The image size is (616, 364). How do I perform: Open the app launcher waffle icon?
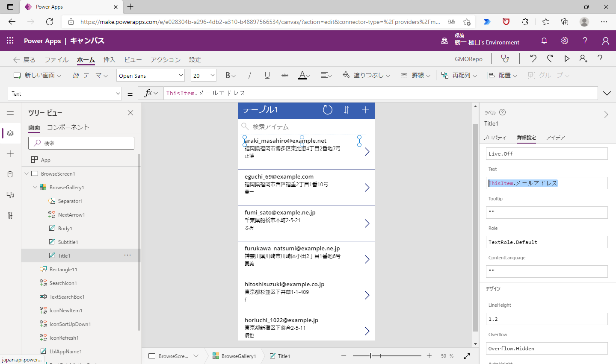coord(10,41)
